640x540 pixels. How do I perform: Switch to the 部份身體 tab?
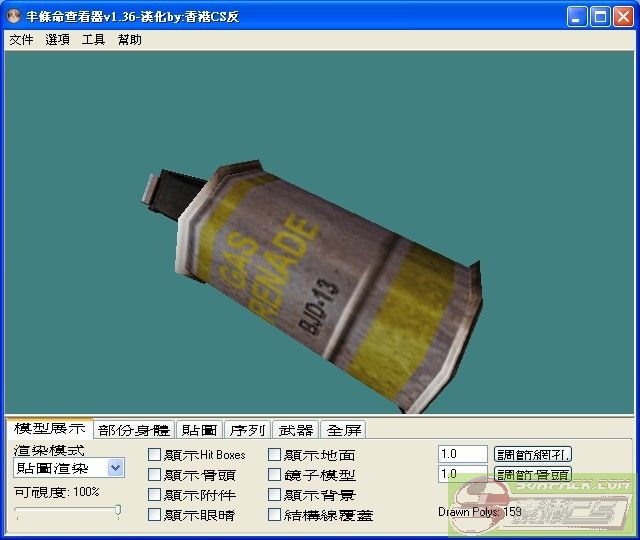(x=134, y=430)
